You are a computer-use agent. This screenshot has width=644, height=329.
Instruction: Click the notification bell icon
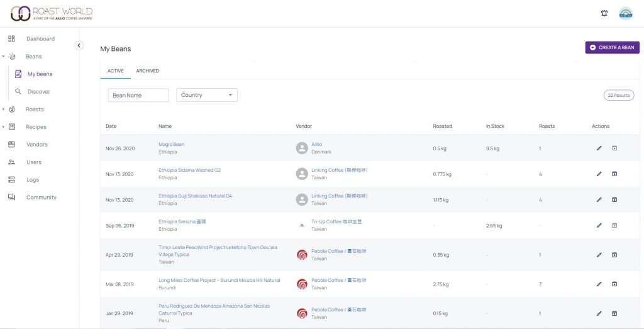coord(604,14)
